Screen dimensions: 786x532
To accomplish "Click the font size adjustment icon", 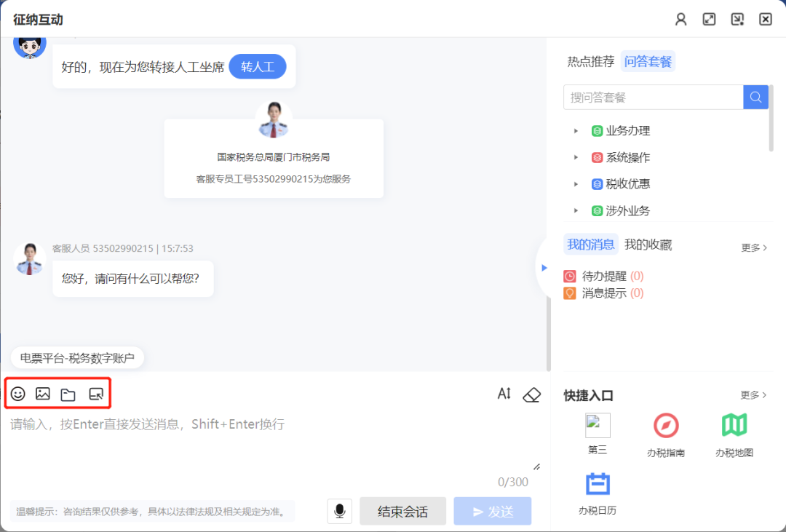I will 504,394.
